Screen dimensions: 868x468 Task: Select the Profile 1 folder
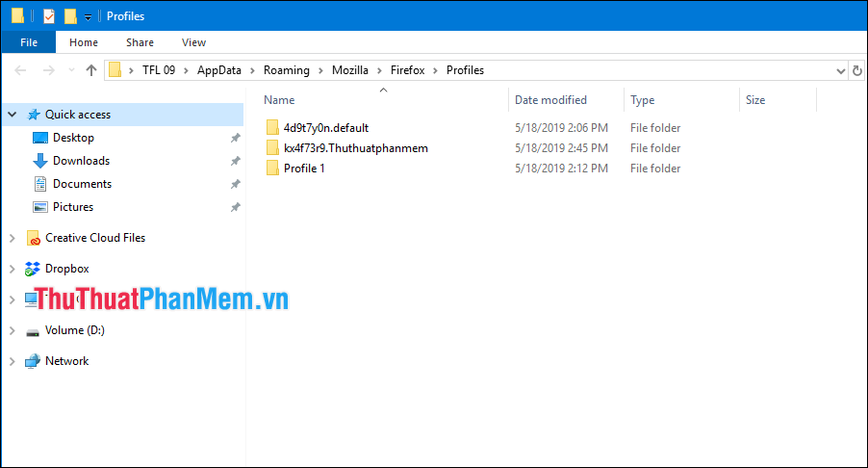[304, 169]
